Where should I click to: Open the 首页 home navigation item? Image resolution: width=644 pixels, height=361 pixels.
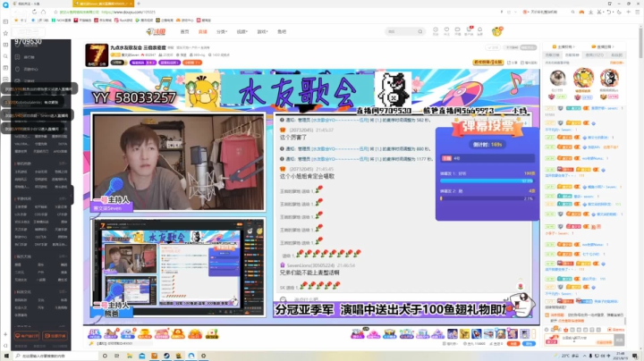[184, 31]
